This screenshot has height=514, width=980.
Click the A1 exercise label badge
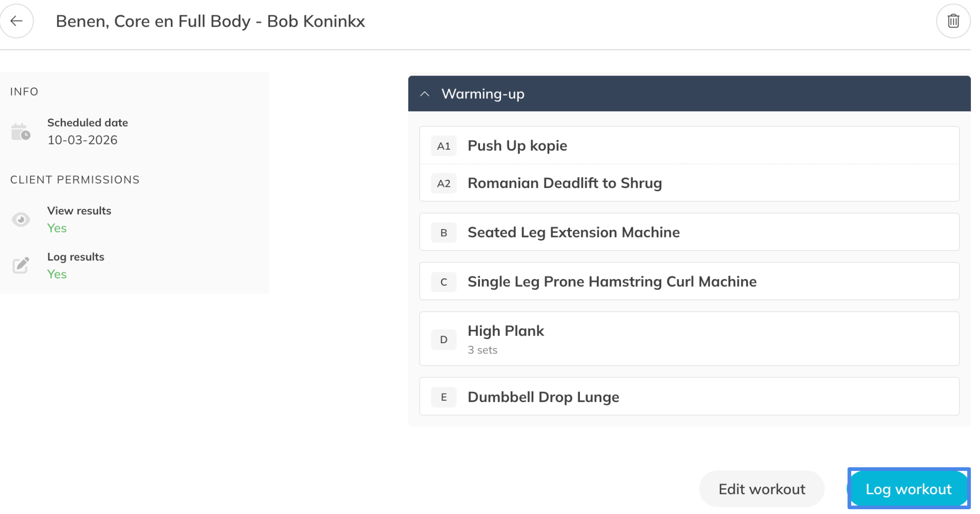click(443, 146)
